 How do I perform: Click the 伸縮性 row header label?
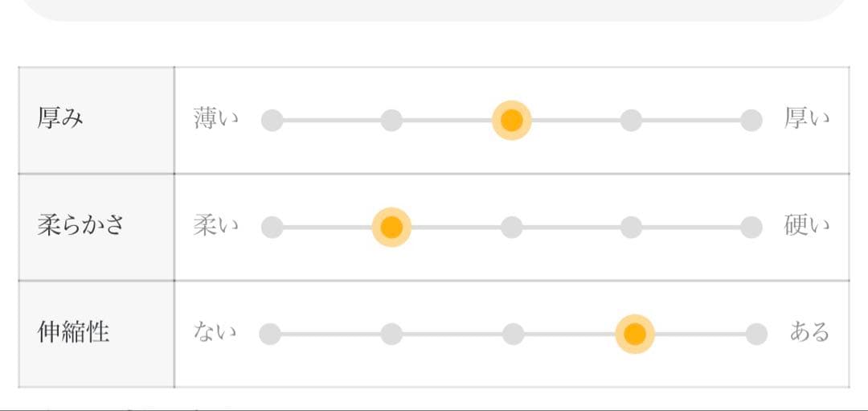coord(73,332)
